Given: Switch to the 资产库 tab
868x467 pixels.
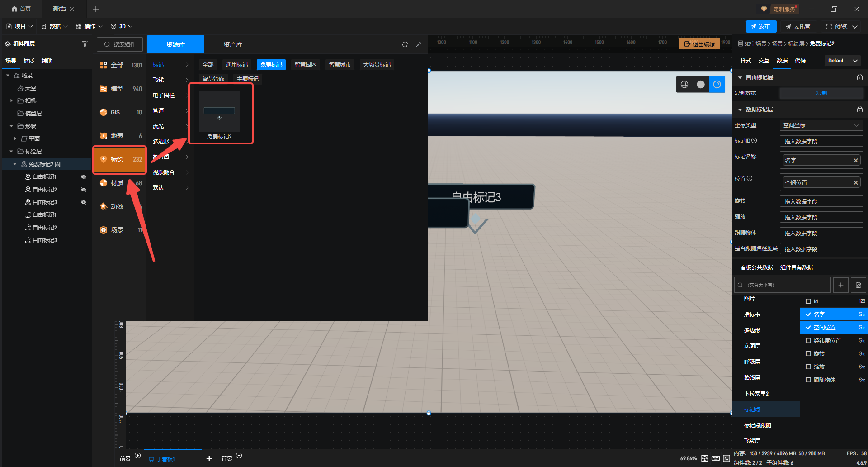Looking at the screenshot, I should click(x=233, y=44).
